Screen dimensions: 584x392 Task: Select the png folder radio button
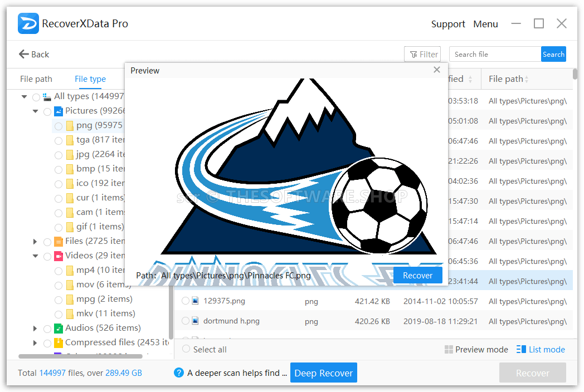point(59,126)
